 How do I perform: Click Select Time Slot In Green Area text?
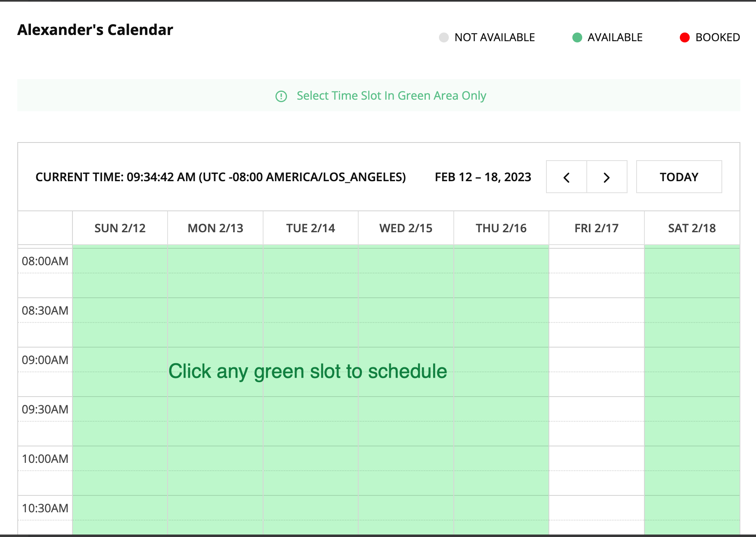[391, 96]
